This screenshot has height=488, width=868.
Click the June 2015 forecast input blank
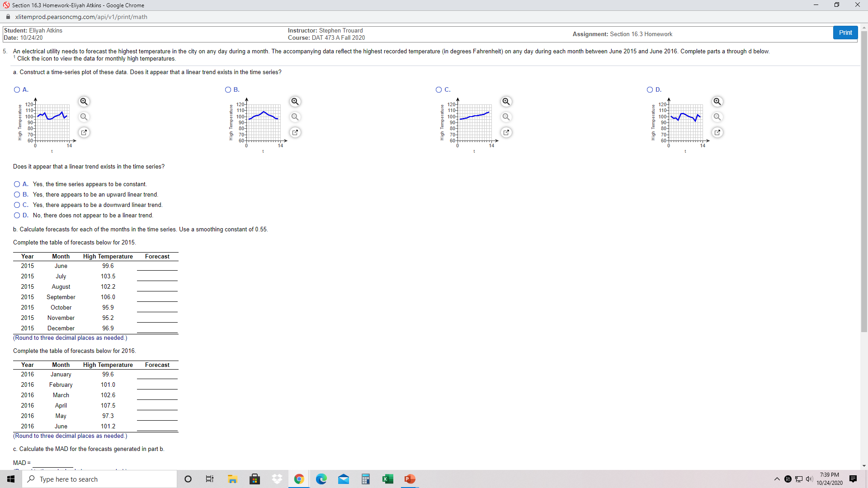pos(157,267)
